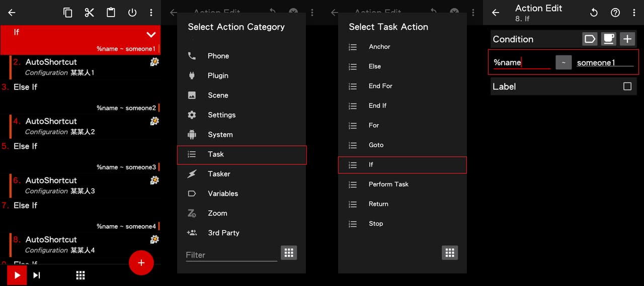644x286 pixels.
Task: Click the clipboard paste icon
Action: pos(111,13)
